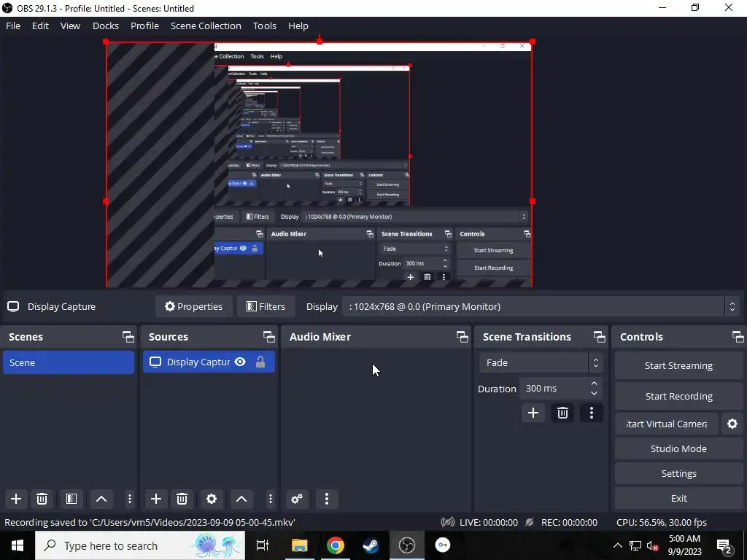Toggle lock on Display Capture source
This screenshot has width=747, height=560.
[260, 362]
